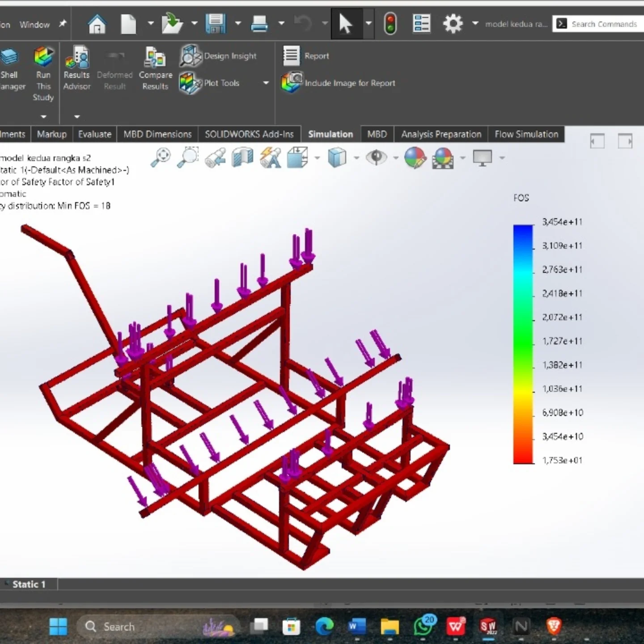Open the SOLIDWORKS Add-Ins tab
Image resolution: width=644 pixels, height=644 pixels.
click(249, 134)
